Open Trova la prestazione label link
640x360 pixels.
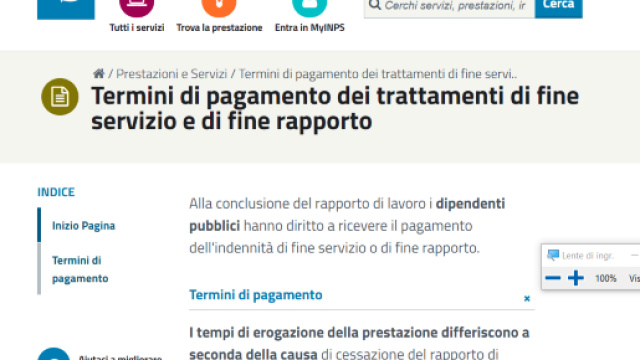pyautogui.click(x=219, y=27)
